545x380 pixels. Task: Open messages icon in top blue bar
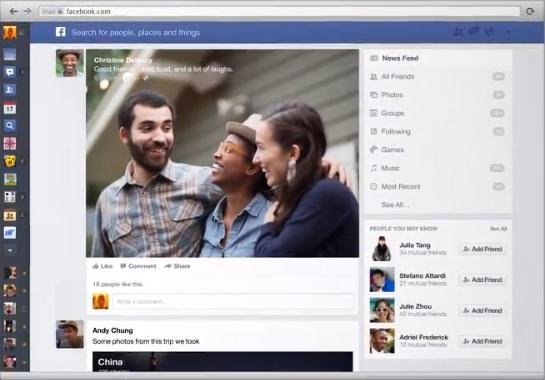click(474, 32)
